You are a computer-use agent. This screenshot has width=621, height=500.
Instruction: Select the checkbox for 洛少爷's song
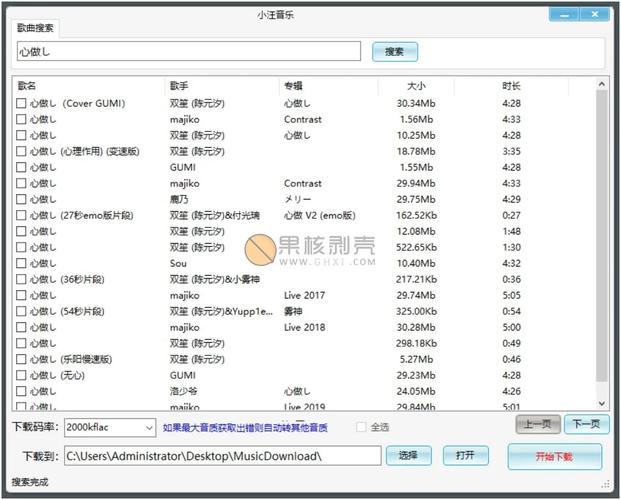click(21, 391)
